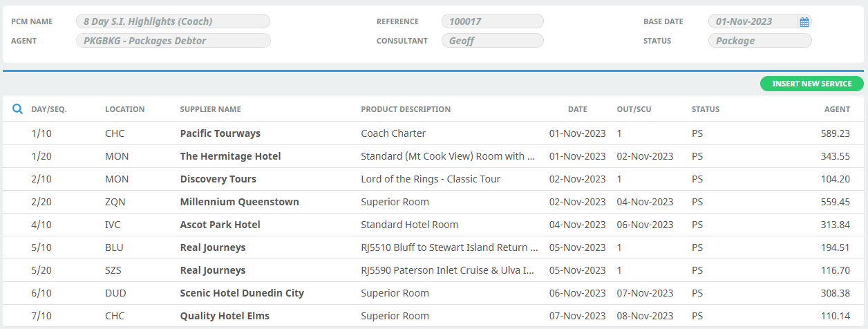Click the Status field Package
The width and height of the screenshot is (868, 329).
coord(760,41)
